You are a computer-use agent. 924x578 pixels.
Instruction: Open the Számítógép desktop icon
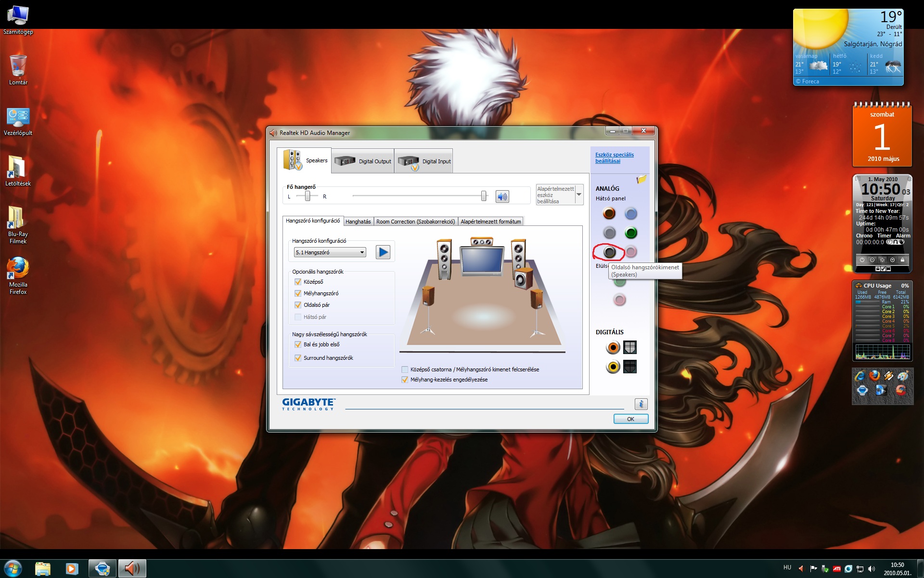[x=18, y=21]
